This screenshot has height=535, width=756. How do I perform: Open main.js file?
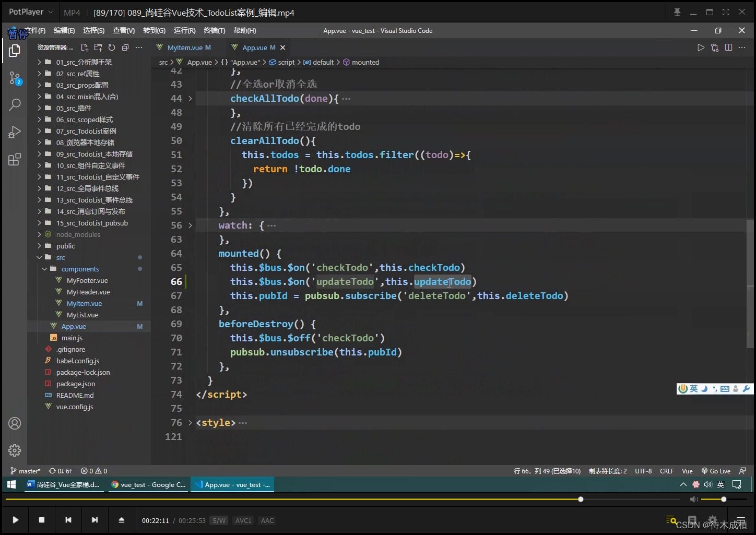(x=72, y=338)
